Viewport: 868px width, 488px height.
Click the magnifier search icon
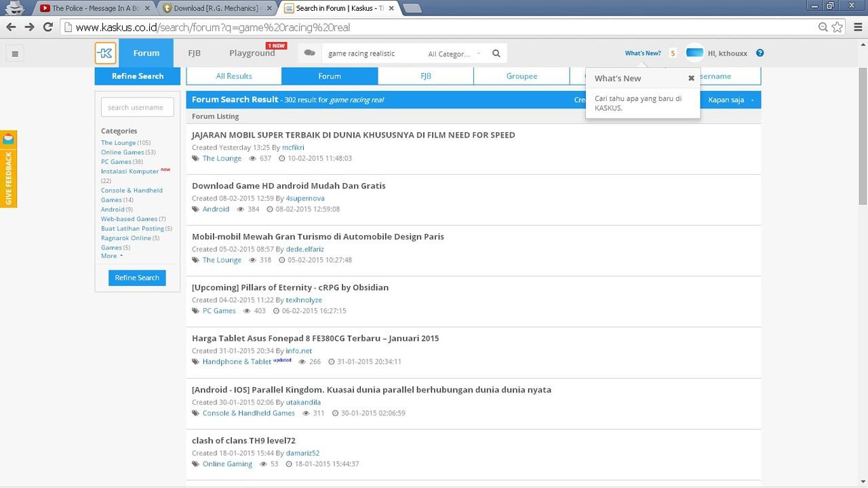[496, 54]
